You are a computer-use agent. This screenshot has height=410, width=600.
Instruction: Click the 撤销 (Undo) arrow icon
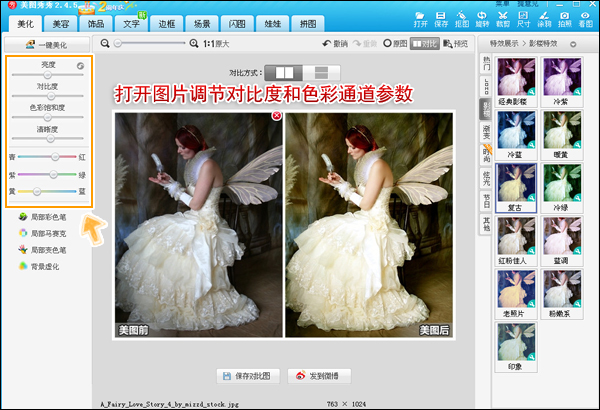coord(334,44)
